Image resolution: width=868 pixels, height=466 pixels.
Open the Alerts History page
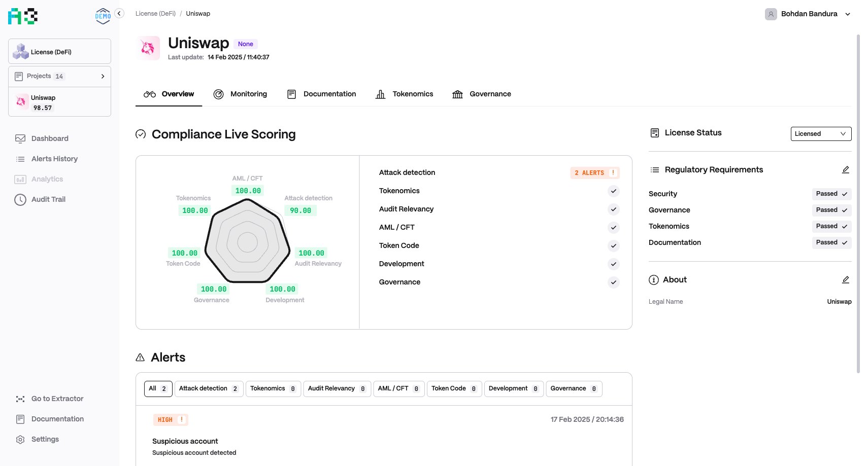[54, 159]
